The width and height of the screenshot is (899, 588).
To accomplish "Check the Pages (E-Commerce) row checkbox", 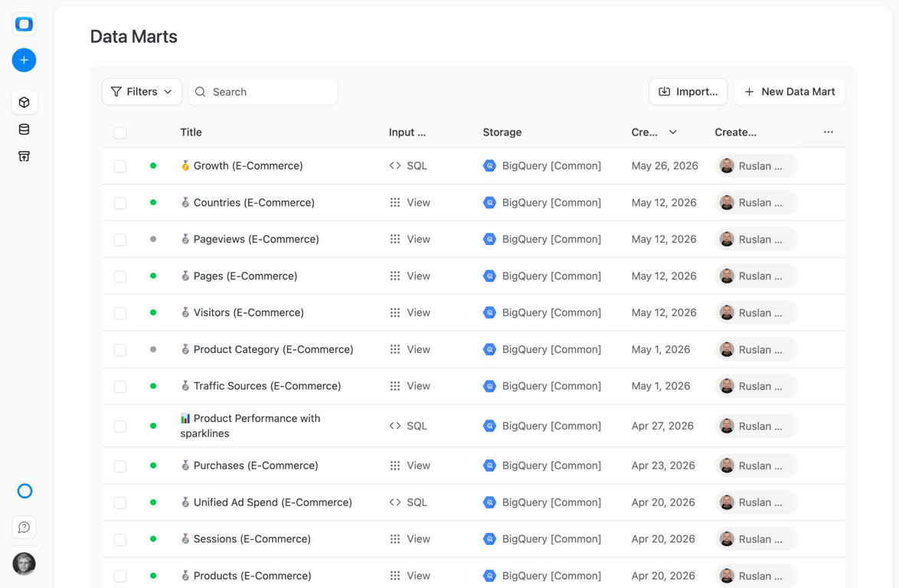I will click(119, 276).
